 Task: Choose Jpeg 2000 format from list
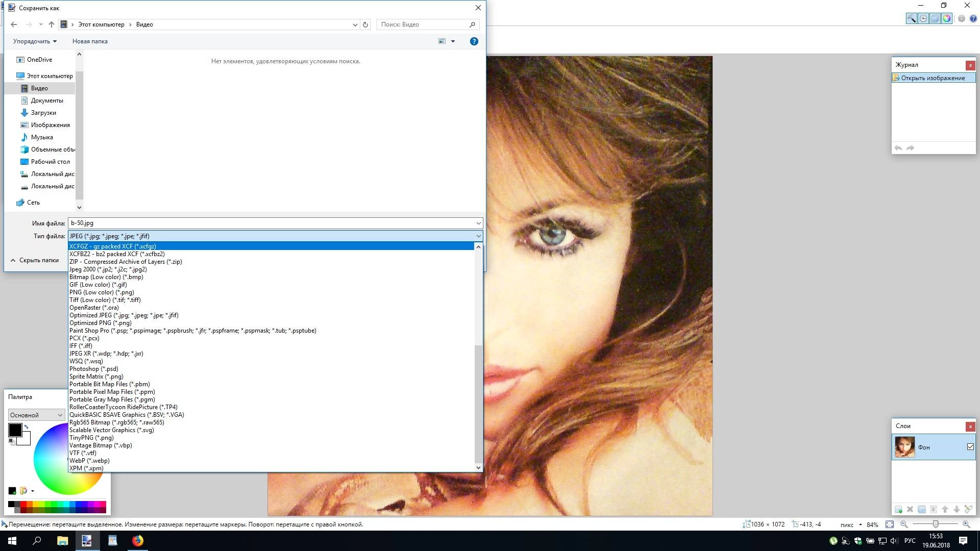pyautogui.click(x=272, y=269)
